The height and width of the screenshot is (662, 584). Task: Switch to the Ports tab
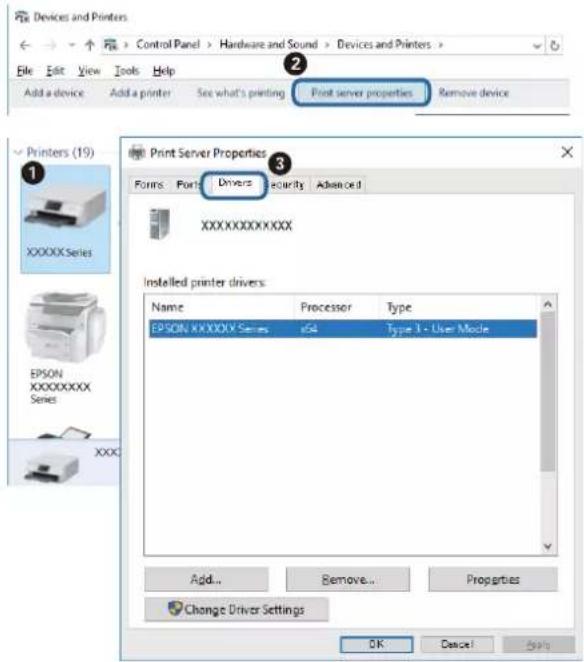click(x=187, y=184)
